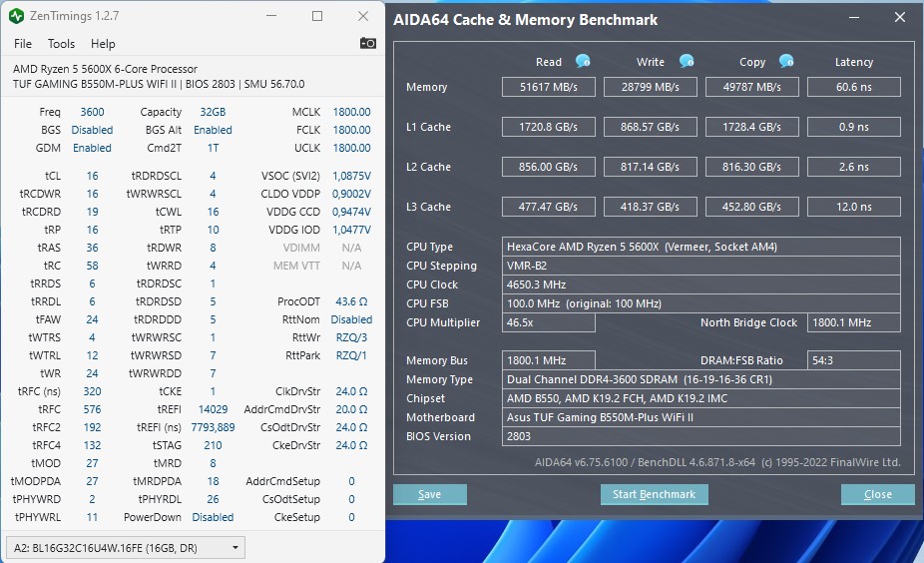Maximize the ZenTimings window
The height and width of the screenshot is (563, 924).
(x=317, y=16)
